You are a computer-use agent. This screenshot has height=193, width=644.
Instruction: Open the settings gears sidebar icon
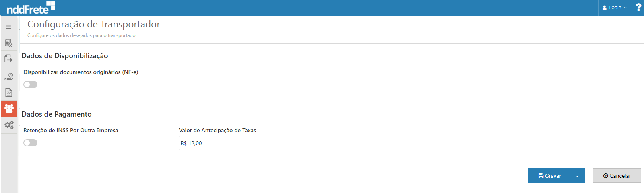pos(8,125)
